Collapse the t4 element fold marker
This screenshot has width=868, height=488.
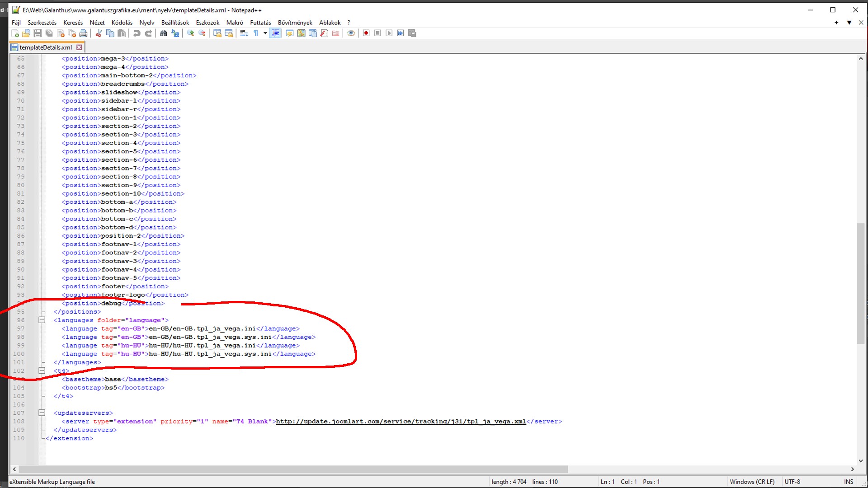point(42,371)
